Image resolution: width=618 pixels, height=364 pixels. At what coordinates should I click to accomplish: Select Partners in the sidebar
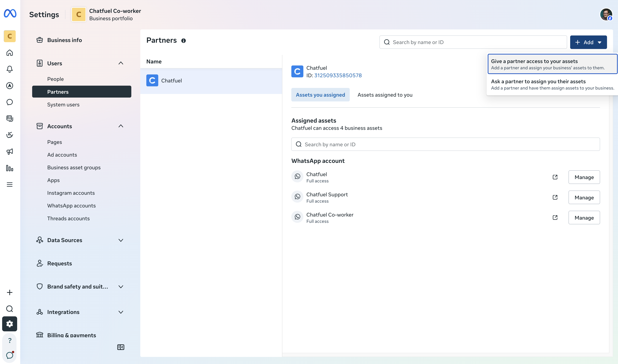(81, 92)
